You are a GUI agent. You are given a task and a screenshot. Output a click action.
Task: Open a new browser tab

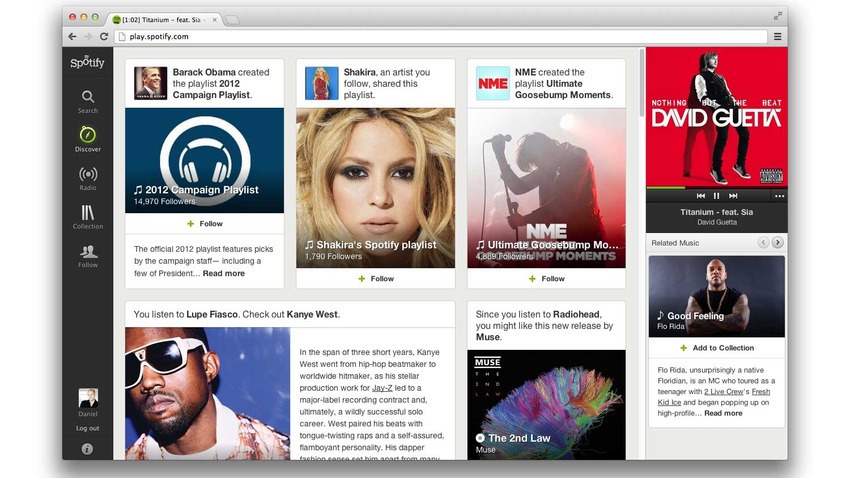[x=232, y=20]
